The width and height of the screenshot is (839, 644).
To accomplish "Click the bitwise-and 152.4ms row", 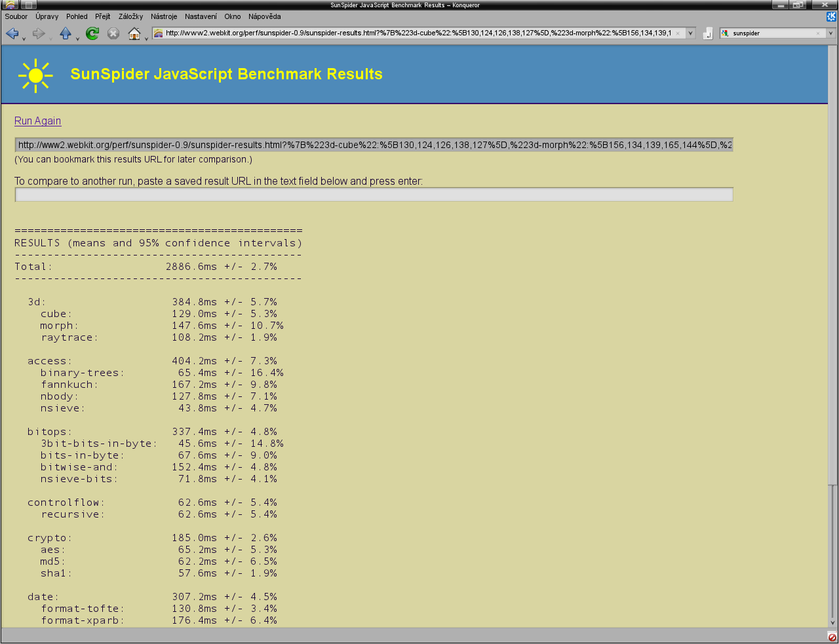I will click(x=159, y=467).
